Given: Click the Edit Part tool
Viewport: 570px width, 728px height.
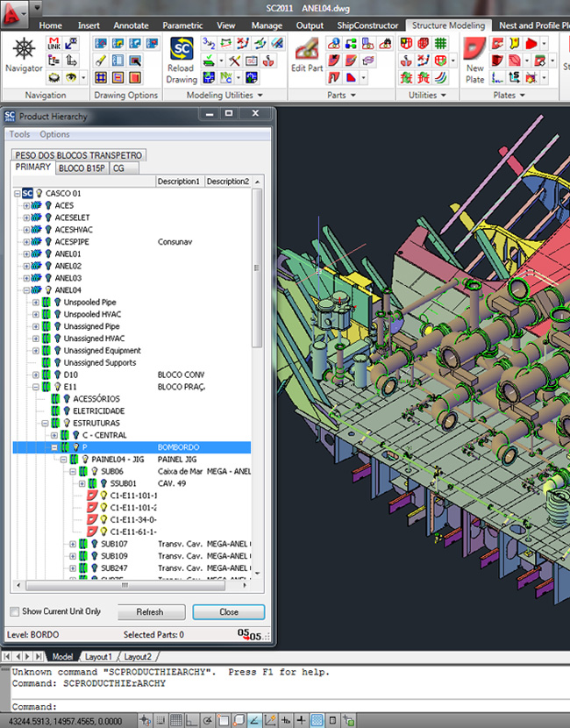Looking at the screenshot, I should pyautogui.click(x=307, y=55).
